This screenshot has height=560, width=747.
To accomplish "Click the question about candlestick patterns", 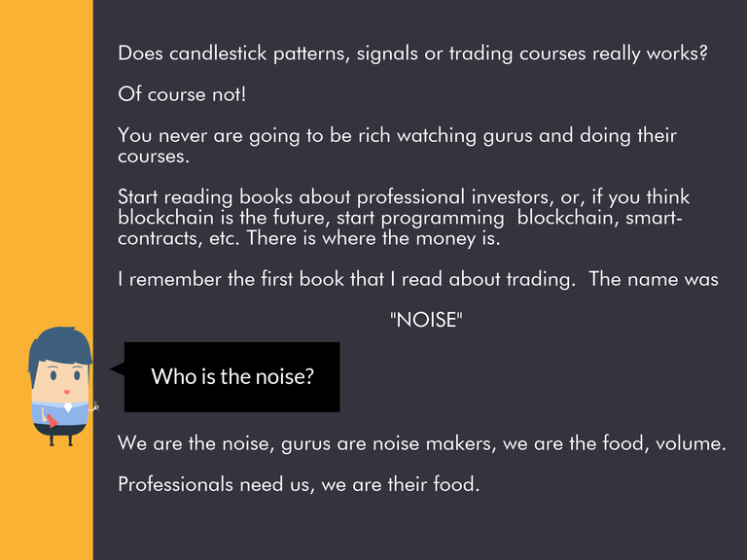I will click(412, 53).
